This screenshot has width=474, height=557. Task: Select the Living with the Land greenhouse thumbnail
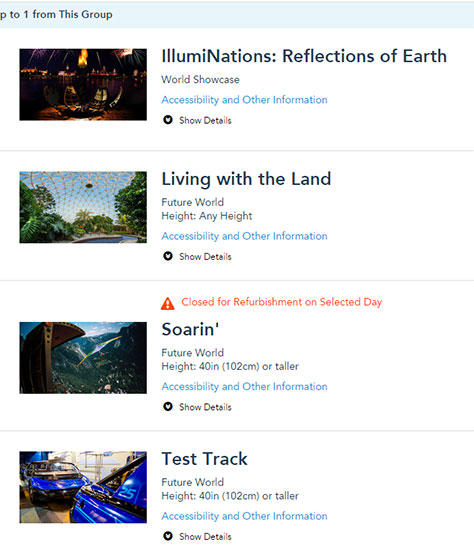[x=83, y=207]
